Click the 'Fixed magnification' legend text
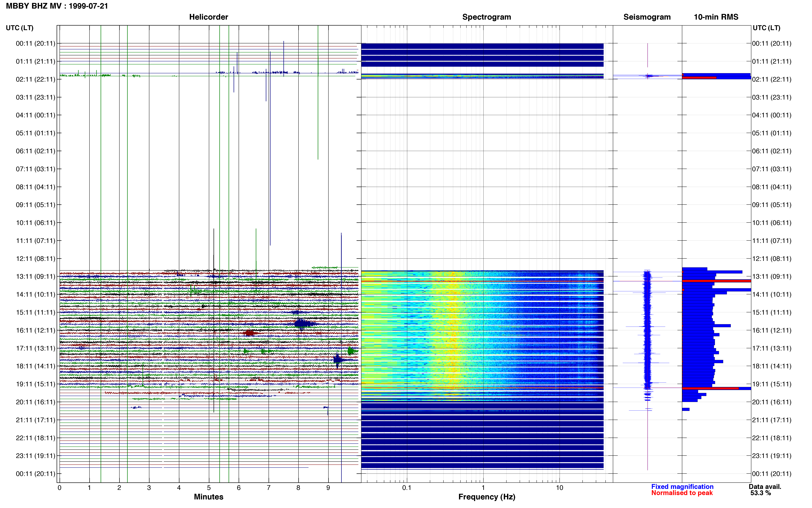Viewport: 812px width, 508px height. point(682,487)
